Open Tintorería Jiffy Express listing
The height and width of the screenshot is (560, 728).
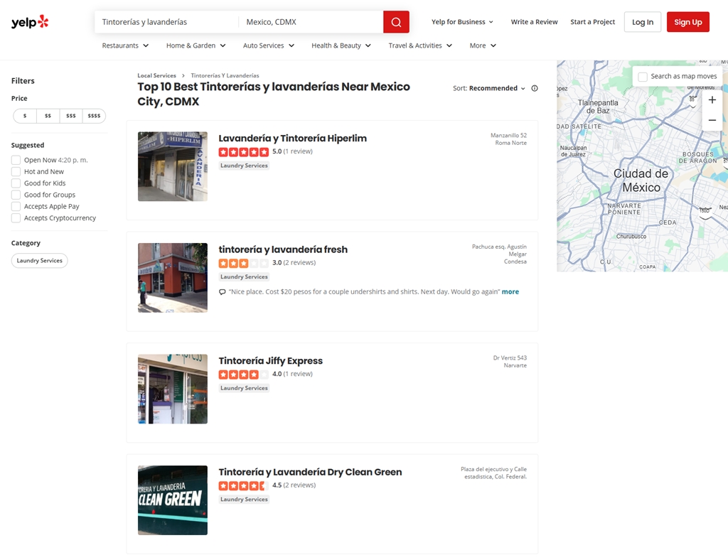pyautogui.click(x=270, y=361)
